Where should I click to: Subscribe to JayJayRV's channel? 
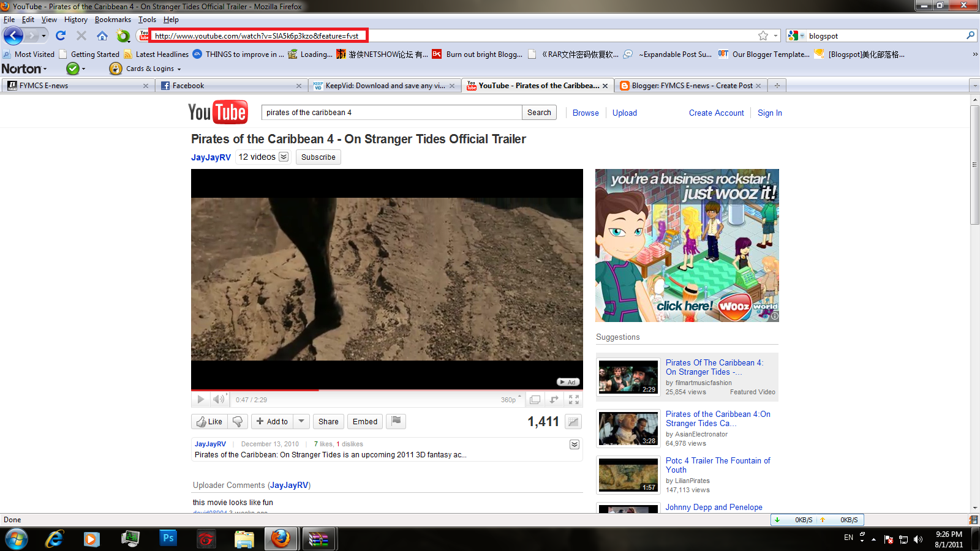[318, 157]
